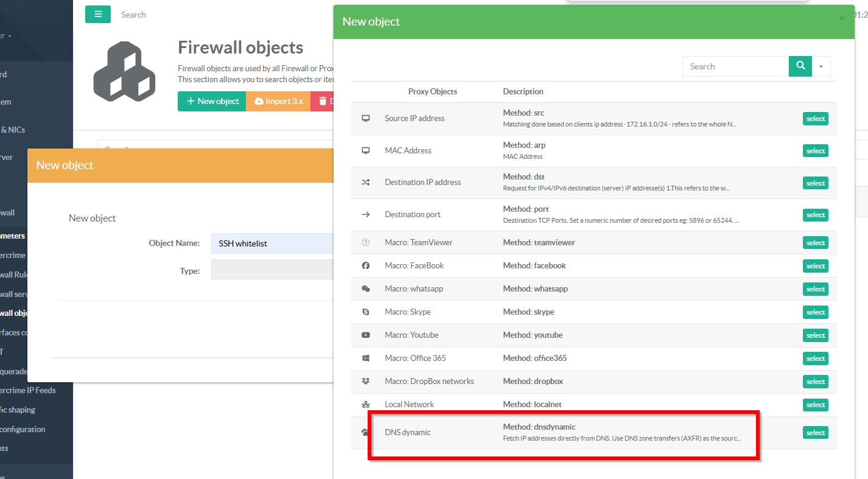Viewport: 868px width, 479px height.
Task: Click the Local Network topology icon
Action: [x=366, y=405]
